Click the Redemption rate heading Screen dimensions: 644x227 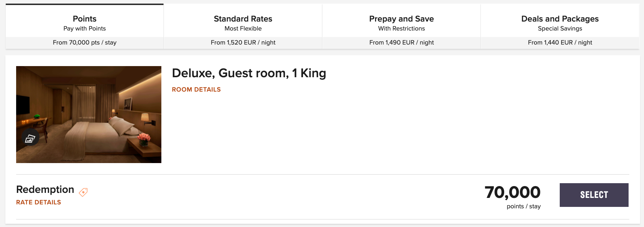coord(45,189)
